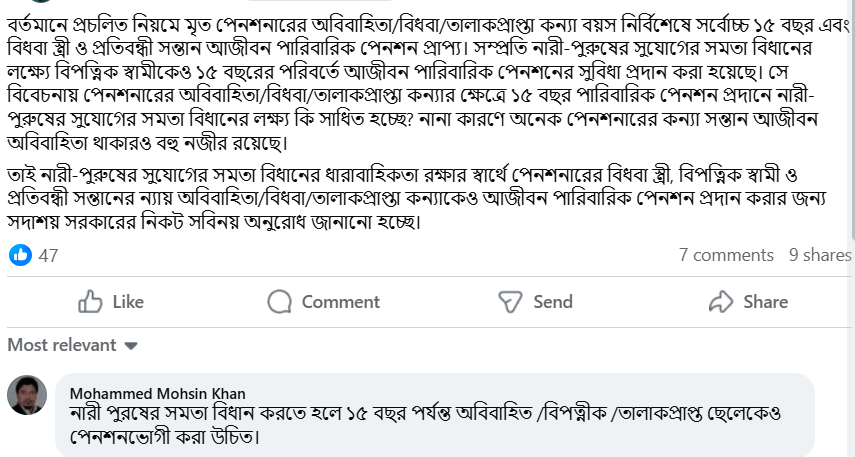Click the paper-plane Send icon
The width and height of the screenshot is (855, 457).
[510, 302]
